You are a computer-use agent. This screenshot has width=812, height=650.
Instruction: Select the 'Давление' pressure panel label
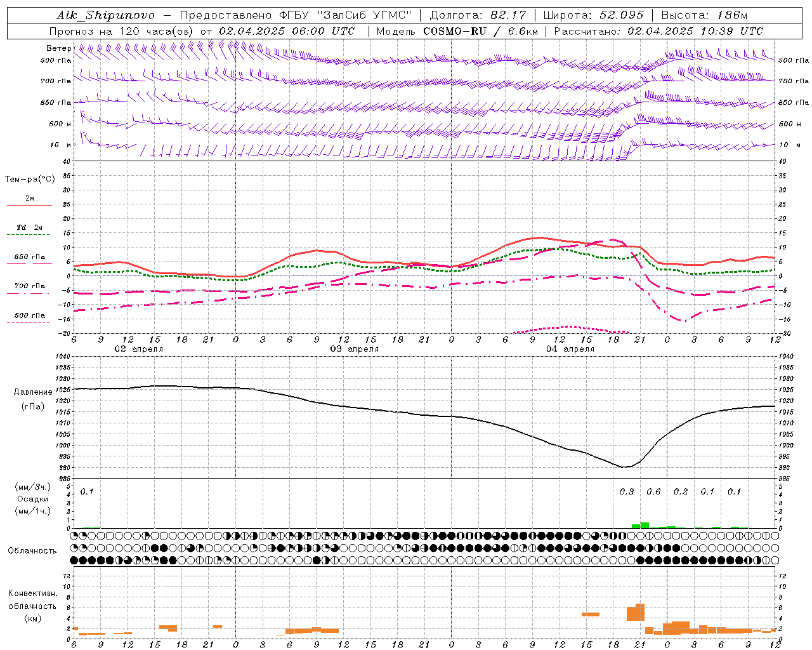pos(33,392)
